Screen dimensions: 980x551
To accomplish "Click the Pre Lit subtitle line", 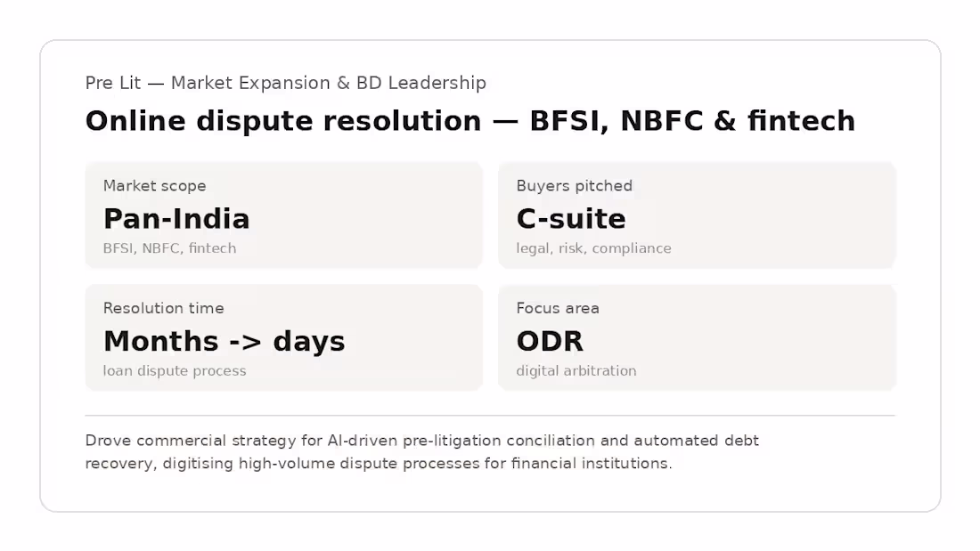I will tap(286, 83).
